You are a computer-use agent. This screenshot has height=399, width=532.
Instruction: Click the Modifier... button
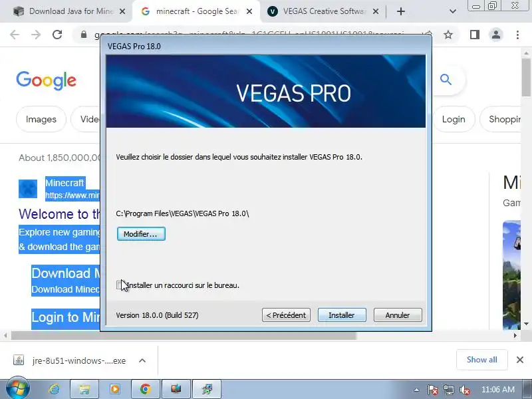141,234
